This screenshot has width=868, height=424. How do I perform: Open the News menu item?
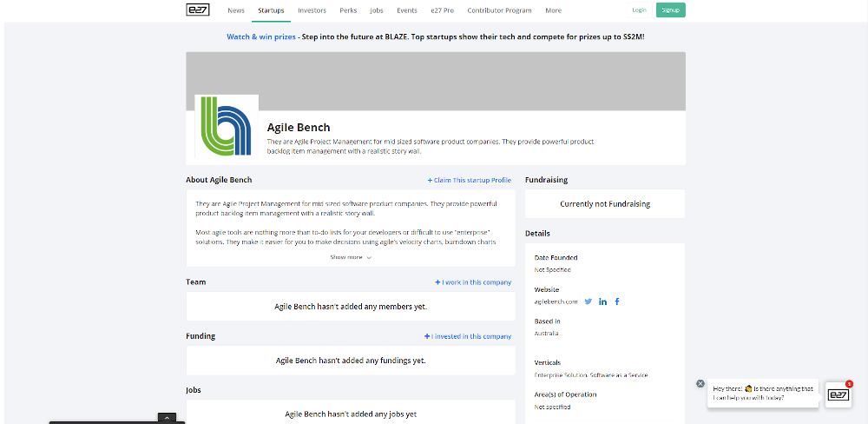pos(236,10)
